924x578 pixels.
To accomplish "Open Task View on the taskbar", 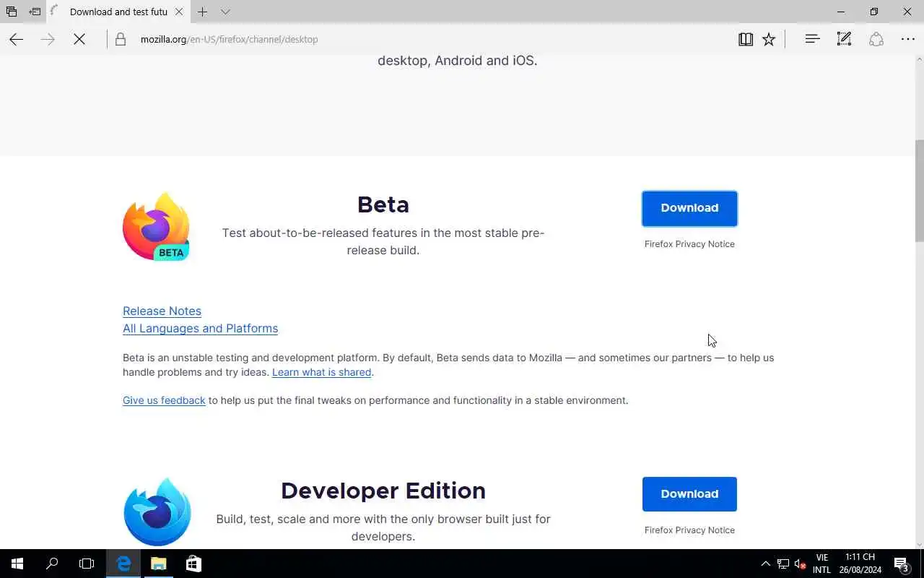I will [87, 564].
